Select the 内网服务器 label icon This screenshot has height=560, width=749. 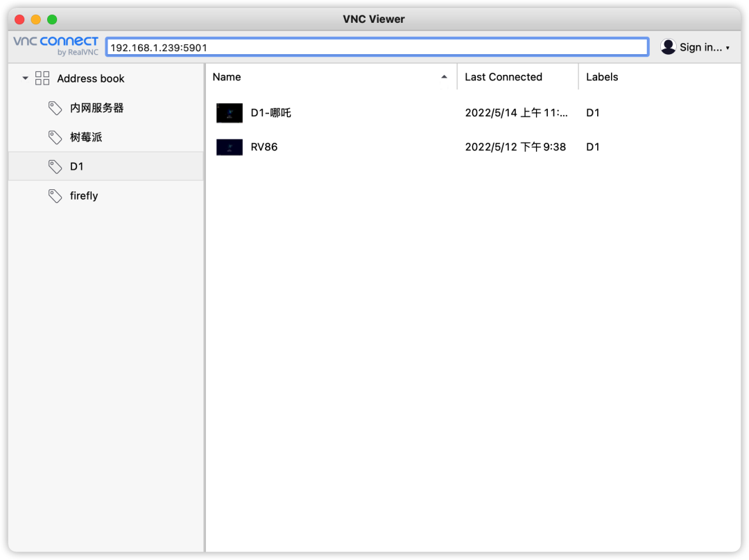pos(55,108)
